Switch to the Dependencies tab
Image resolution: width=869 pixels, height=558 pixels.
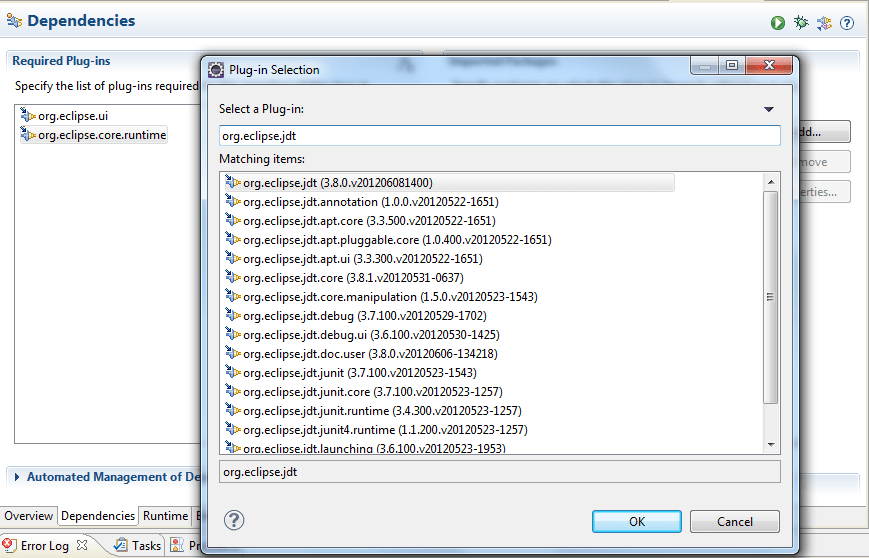(98, 516)
